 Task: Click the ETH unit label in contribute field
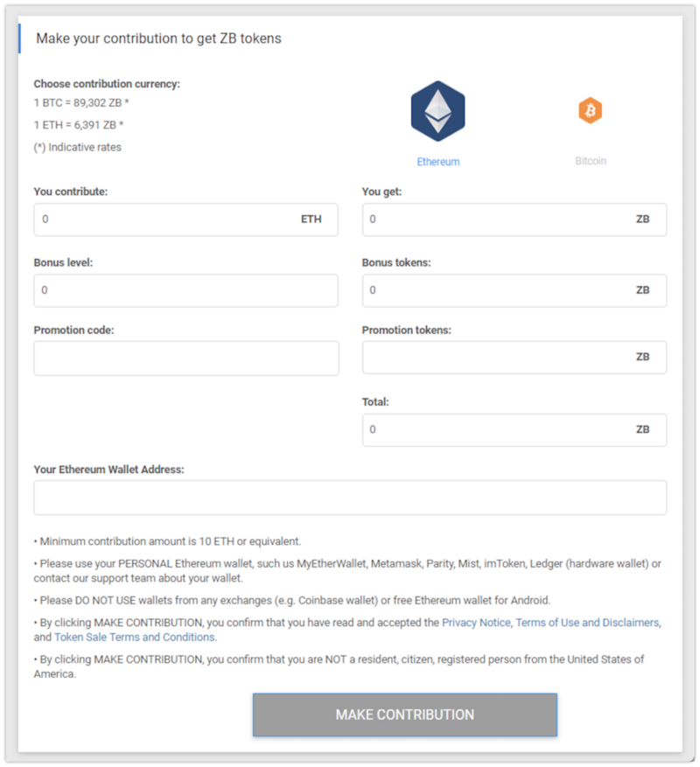311,220
